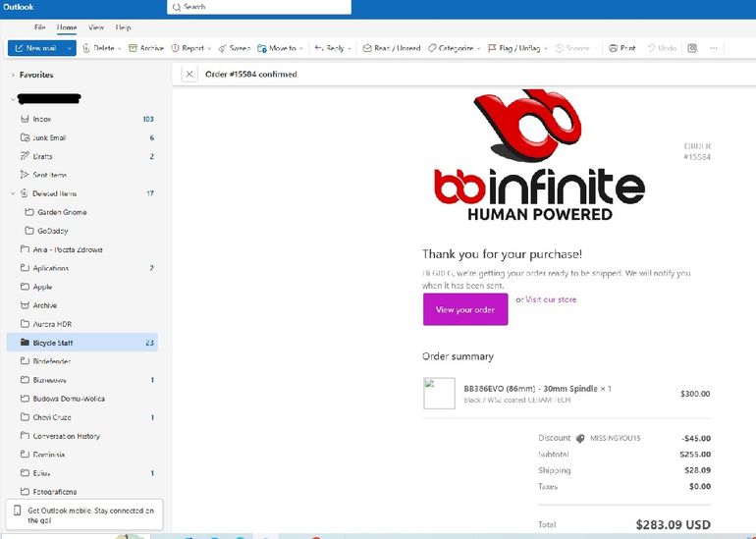The width and height of the screenshot is (756, 539).
Task: Open the Fotograficzna folder
Action: point(81,492)
